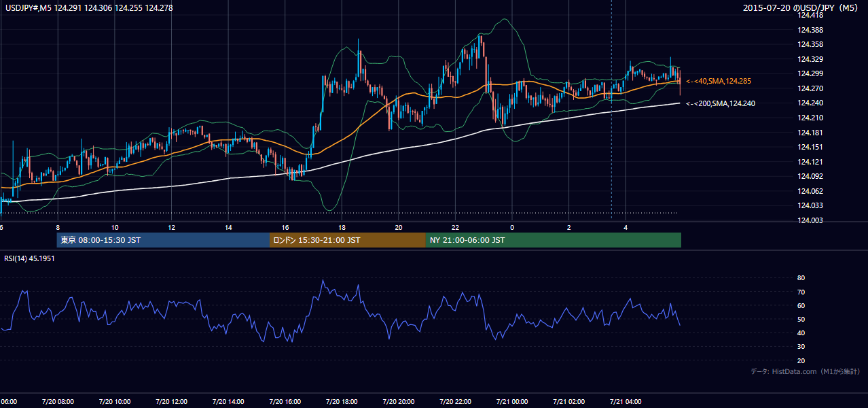Click the RSI scale value 50
The width and height of the screenshot is (868, 408).
tap(801, 319)
